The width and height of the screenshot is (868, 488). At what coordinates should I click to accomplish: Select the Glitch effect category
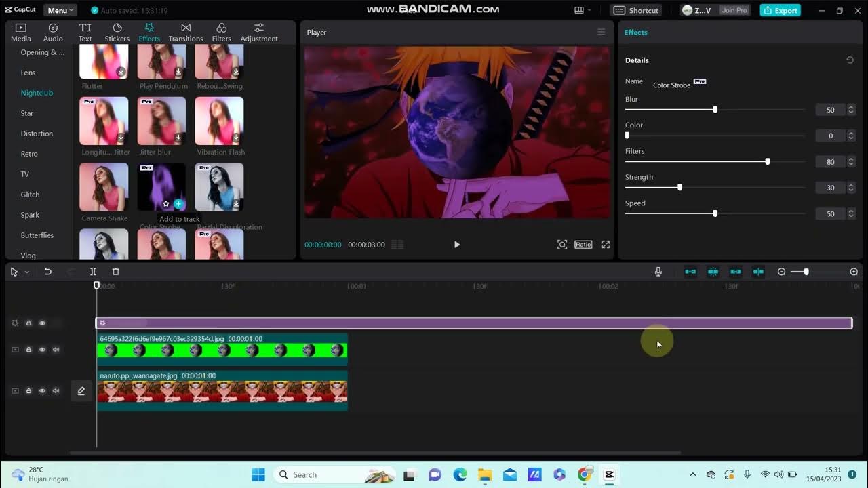tap(30, 195)
